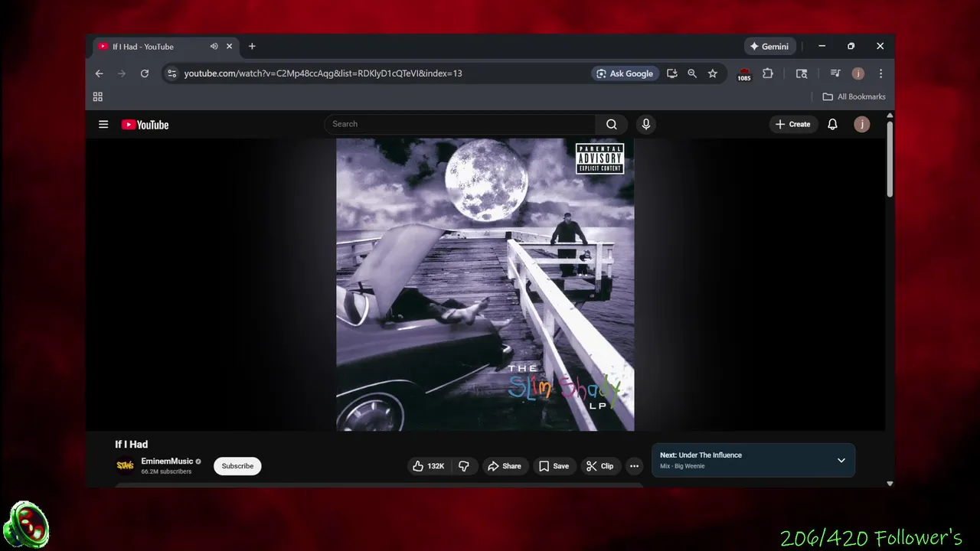Open the extension with 1085 badge
This screenshot has width=980, height=551.
744,74
